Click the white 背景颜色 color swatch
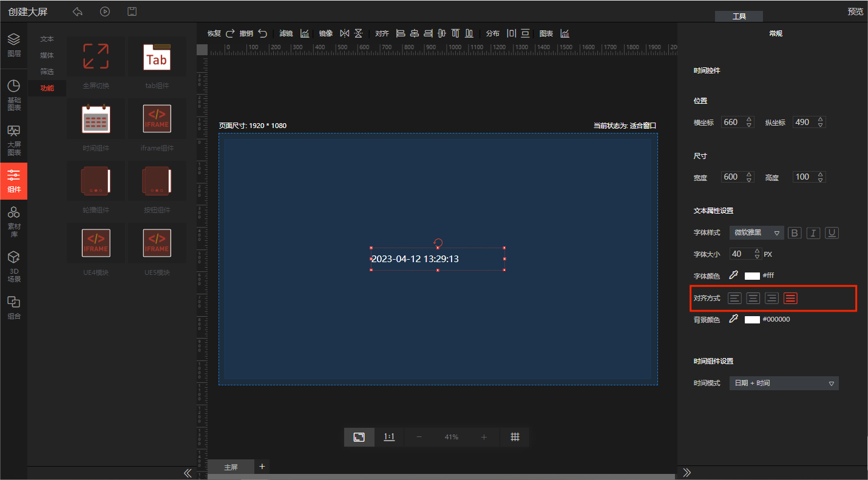The image size is (868, 480). (x=752, y=320)
